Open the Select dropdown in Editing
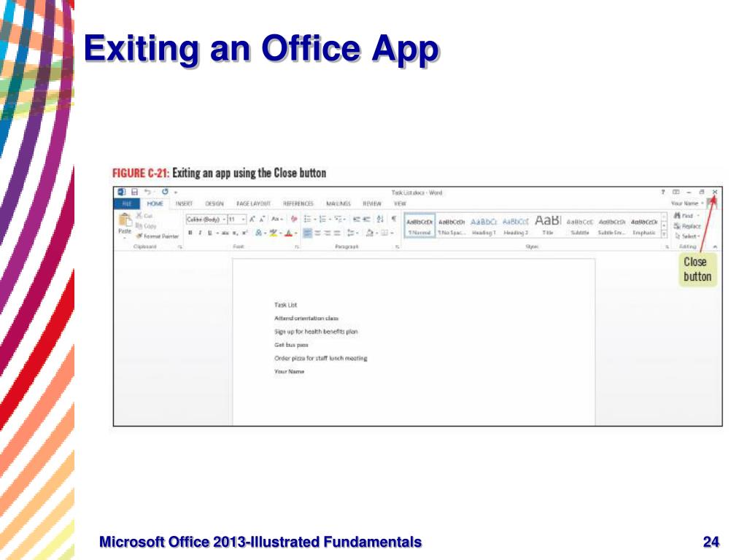 point(687,236)
